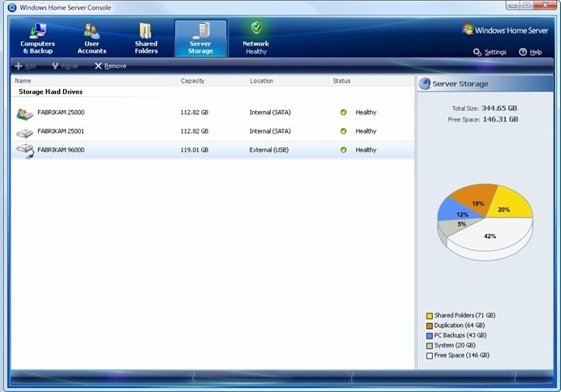Click the External (USB) location cell
Viewport: 561px width, 392px height.
click(x=269, y=150)
